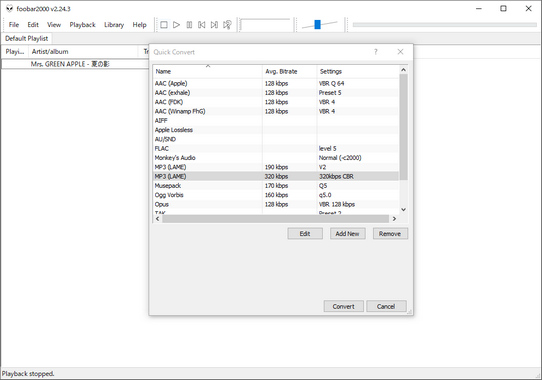The width and height of the screenshot is (542, 380).
Task: Click the empty toolbar display field
Action: point(265,25)
